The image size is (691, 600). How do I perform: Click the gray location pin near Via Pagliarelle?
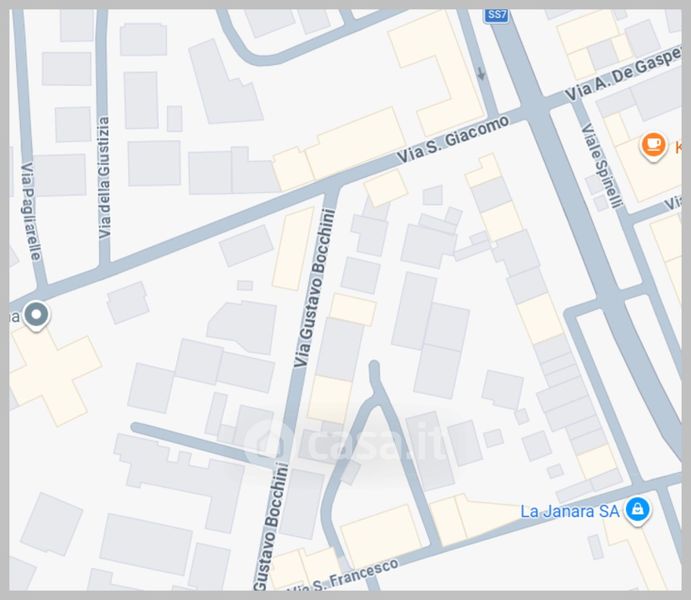tap(37, 316)
